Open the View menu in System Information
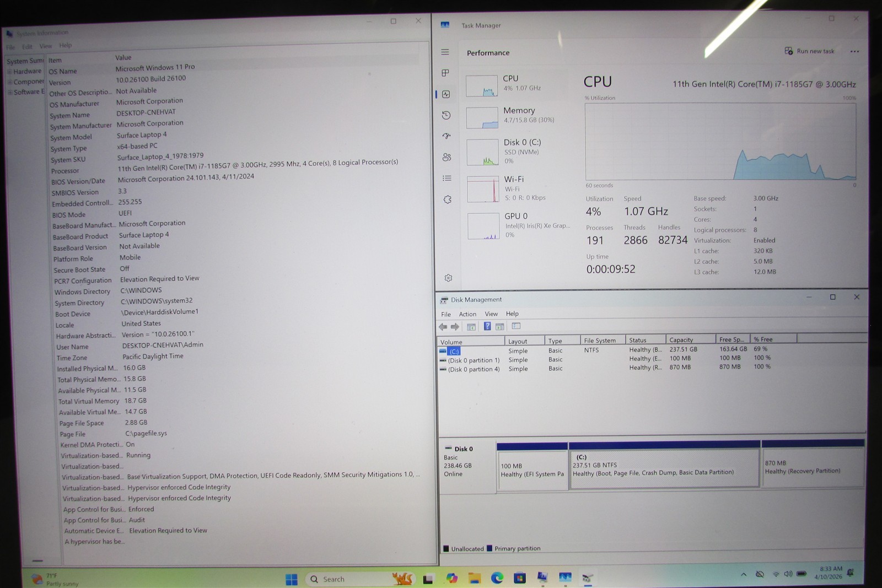Screen dimensions: 882x588 tap(46, 46)
